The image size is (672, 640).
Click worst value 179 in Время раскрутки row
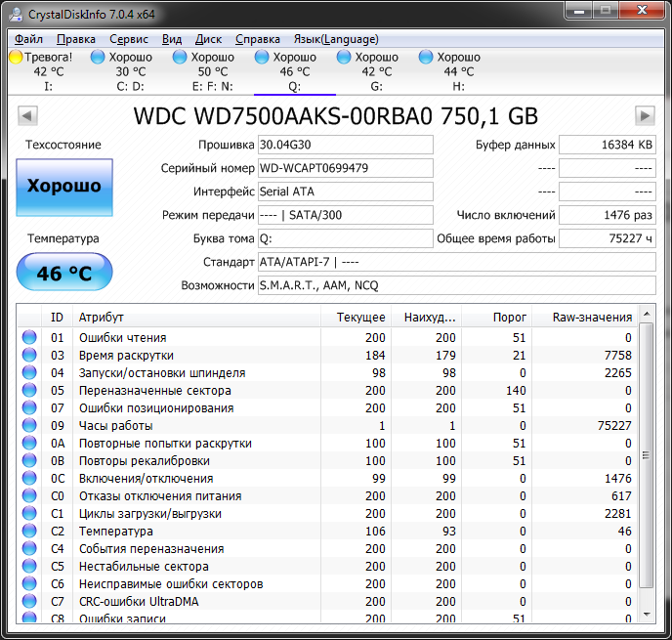[445, 356]
